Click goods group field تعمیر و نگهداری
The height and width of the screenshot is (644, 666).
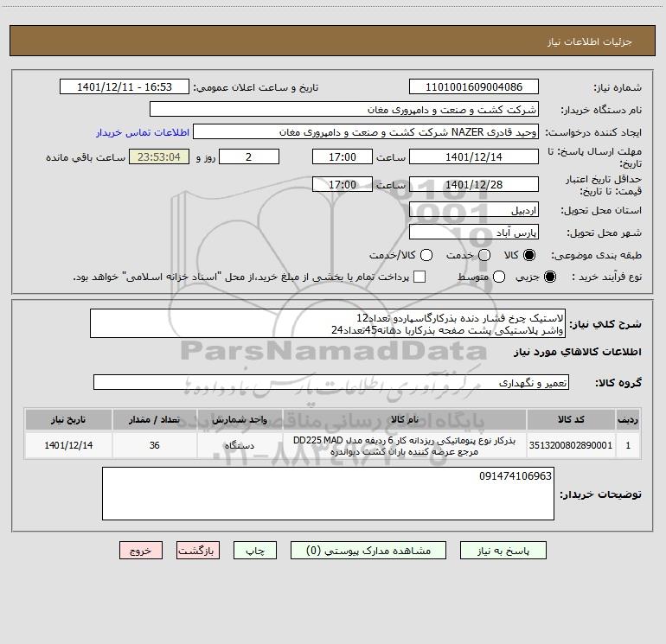click(331, 382)
